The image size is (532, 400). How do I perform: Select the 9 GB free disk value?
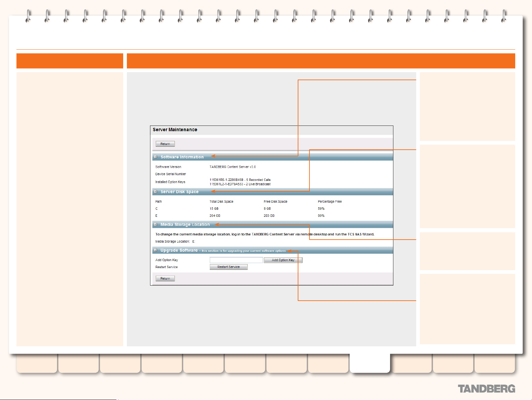point(267,209)
